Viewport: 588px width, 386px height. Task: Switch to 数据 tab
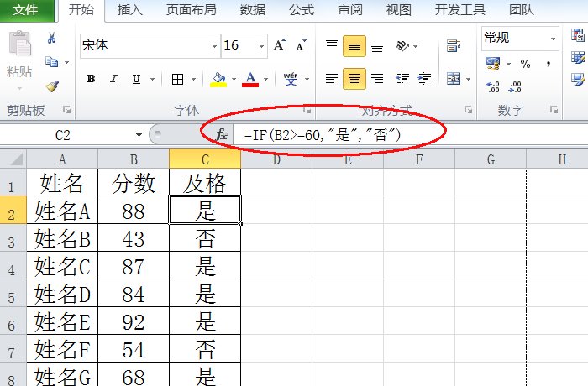(253, 10)
